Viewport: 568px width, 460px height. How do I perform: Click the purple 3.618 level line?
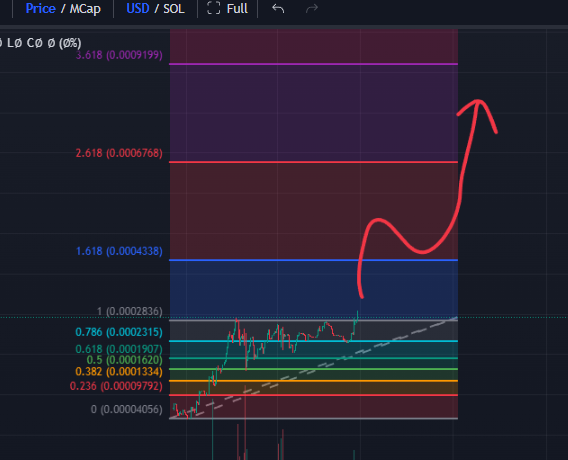coord(314,64)
